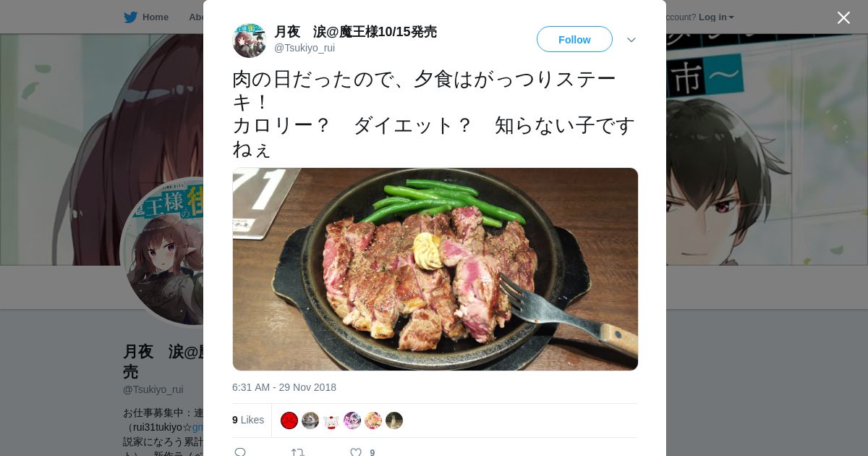Like the tweet with heart icon
This screenshot has height=456, width=868.
[356, 452]
